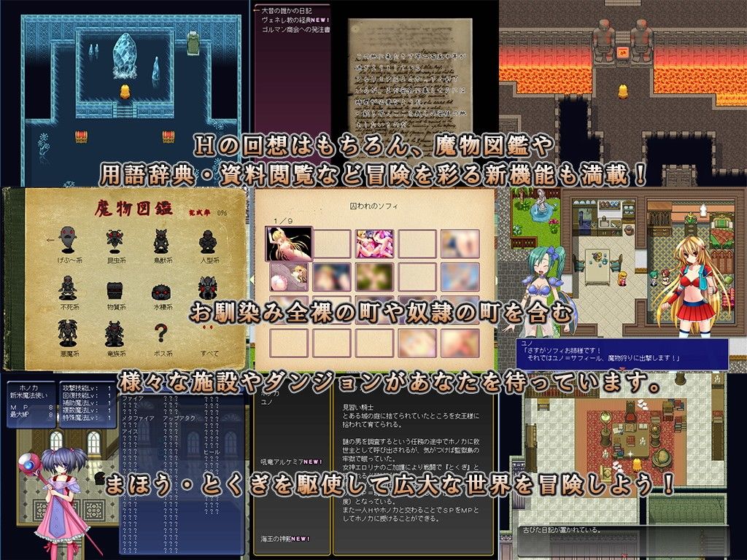This screenshot has height=560, width=747.
Task: Choose the メガファイア spell entry
Action: 139,420
